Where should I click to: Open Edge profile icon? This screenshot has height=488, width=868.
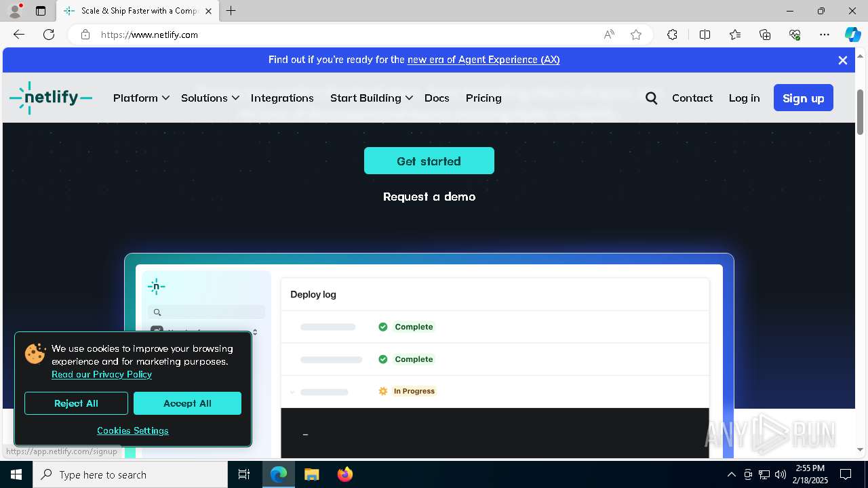click(14, 11)
